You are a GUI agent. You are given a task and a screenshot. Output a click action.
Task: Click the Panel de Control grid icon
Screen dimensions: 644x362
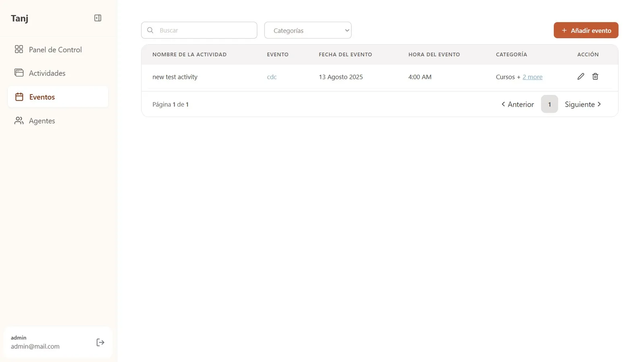pyautogui.click(x=19, y=49)
